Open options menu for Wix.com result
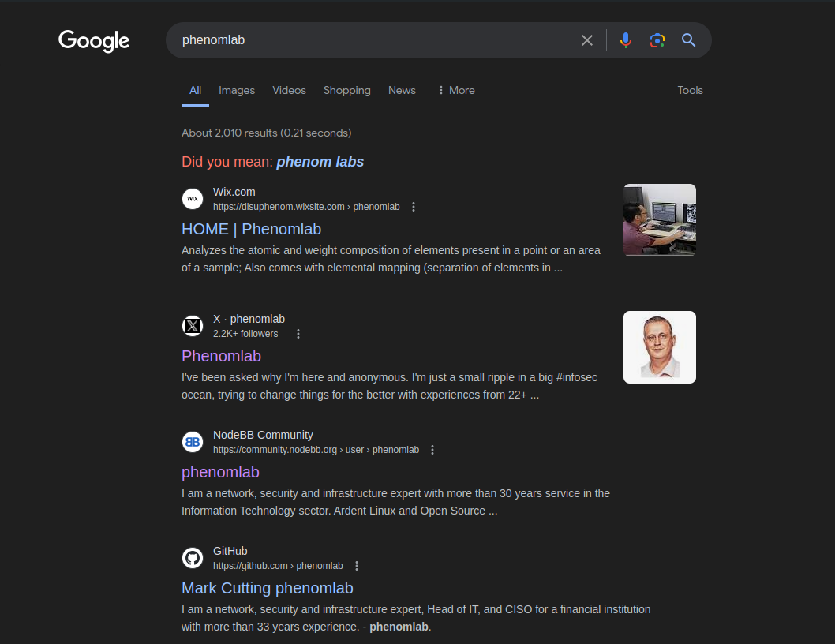The width and height of the screenshot is (835, 644). click(x=414, y=207)
